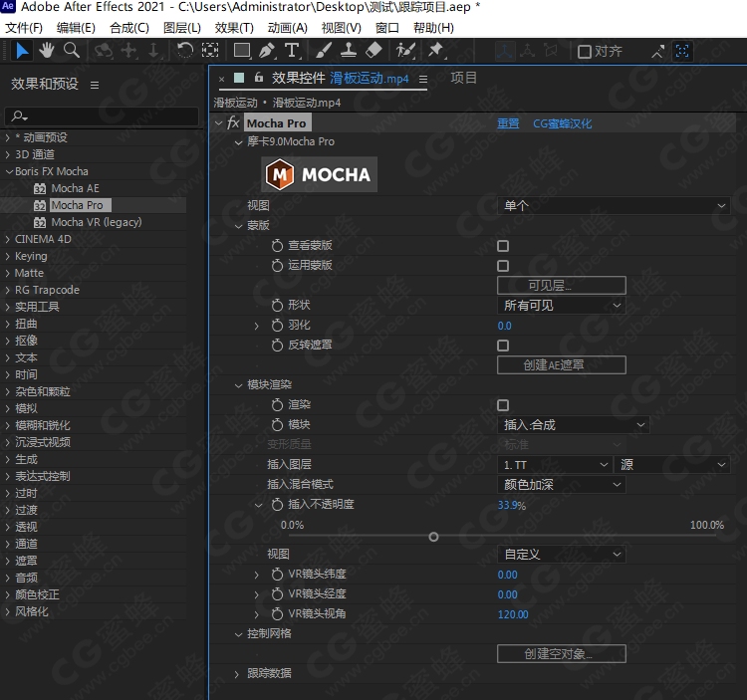Select the Rotation tool
The image size is (747, 700).
coord(185,51)
